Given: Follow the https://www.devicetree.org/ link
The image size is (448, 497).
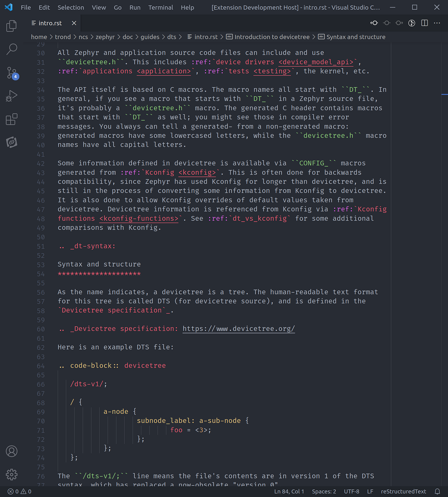Looking at the screenshot, I should coord(239,329).
